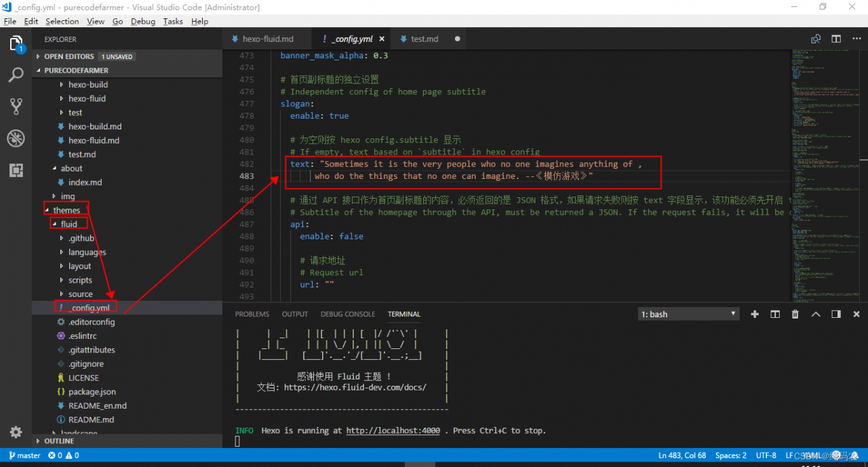Click the Spaces: 2 indentation status item
Image resolution: width=868 pixels, height=467 pixels.
[x=731, y=455]
